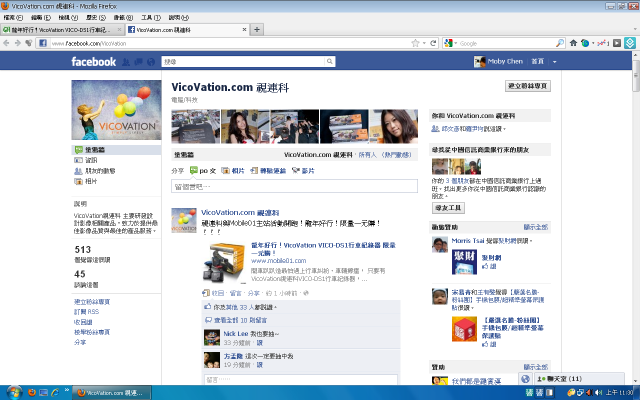640x400 pixels.
Task: Choose the link share option
Action: tap(268, 171)
